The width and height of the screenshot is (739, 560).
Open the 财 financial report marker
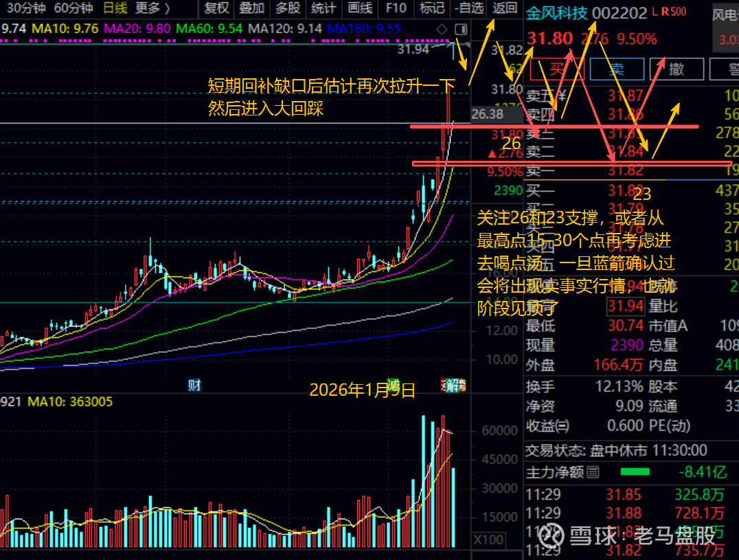pos(194,385)
